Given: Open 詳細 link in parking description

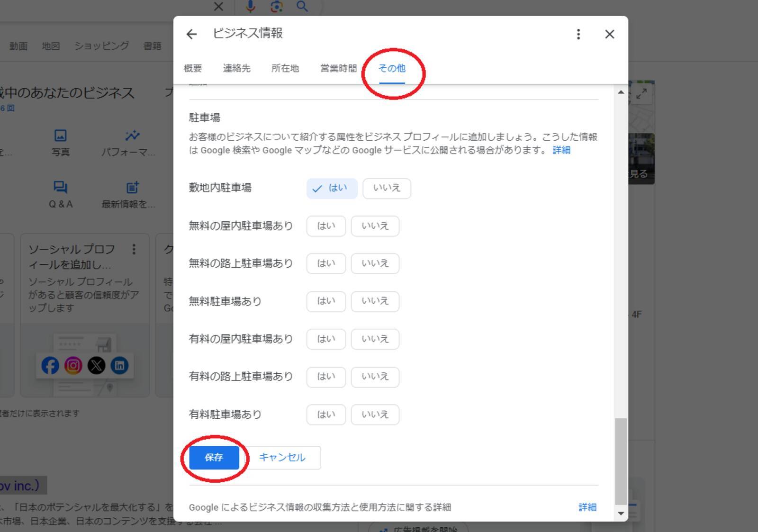Looking at the screenshot, I should pyautogui.click(x=561, y=150).
